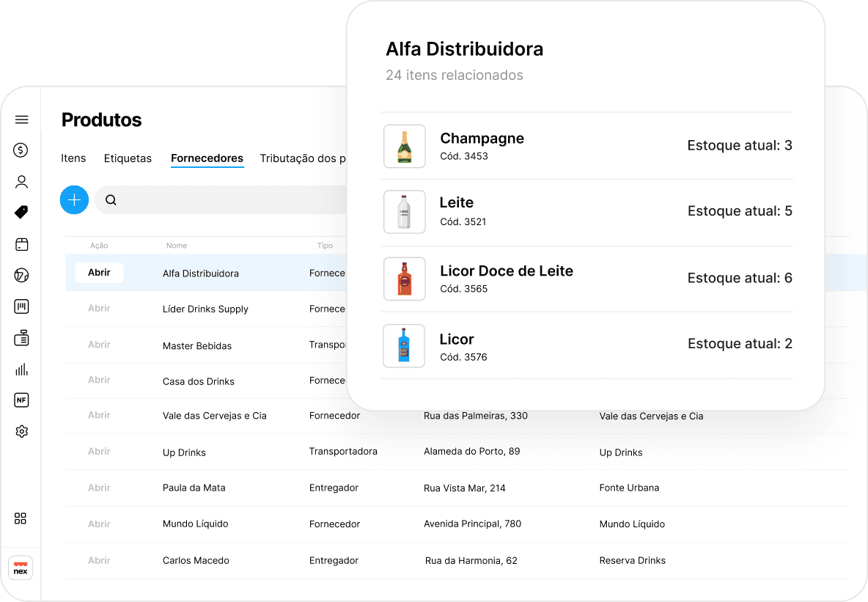This screenshot has width=868, height=602.
Task: Switch to the Itens tab
Action: pyautogui.click(x=73, y=158)
